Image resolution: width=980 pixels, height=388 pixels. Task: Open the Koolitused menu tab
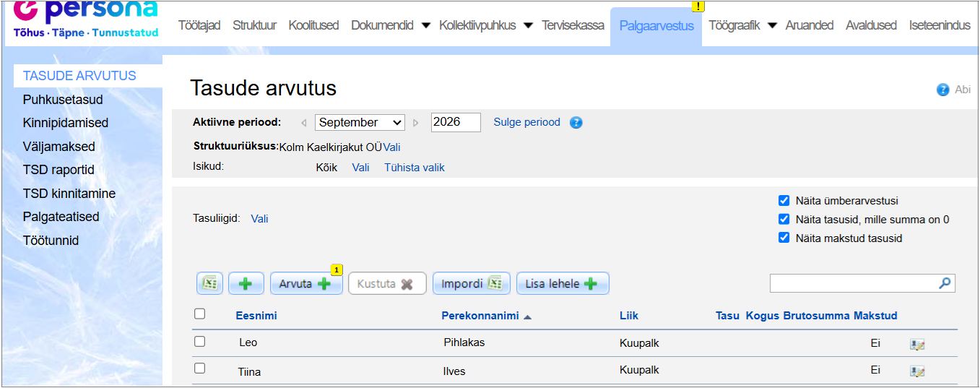(x=313, y=25)
